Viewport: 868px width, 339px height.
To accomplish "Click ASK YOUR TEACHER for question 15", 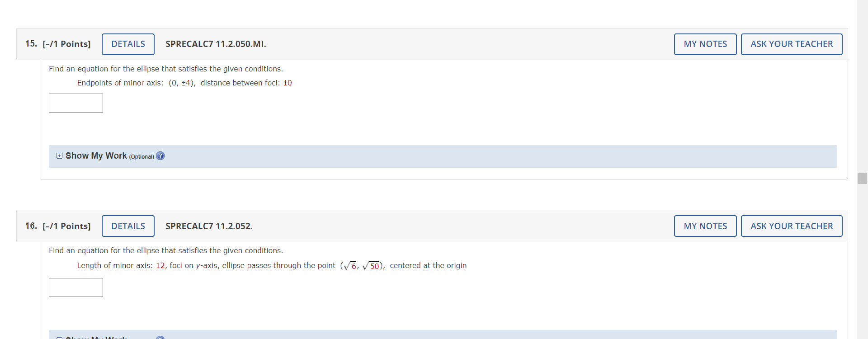I will click(x=792, y=44).
